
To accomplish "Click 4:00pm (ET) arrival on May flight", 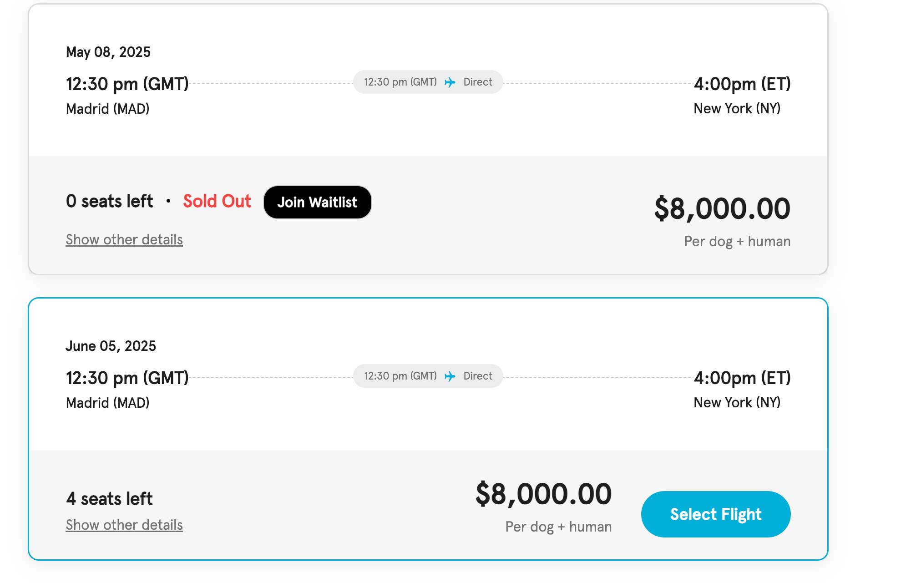I will coord(742,84).
